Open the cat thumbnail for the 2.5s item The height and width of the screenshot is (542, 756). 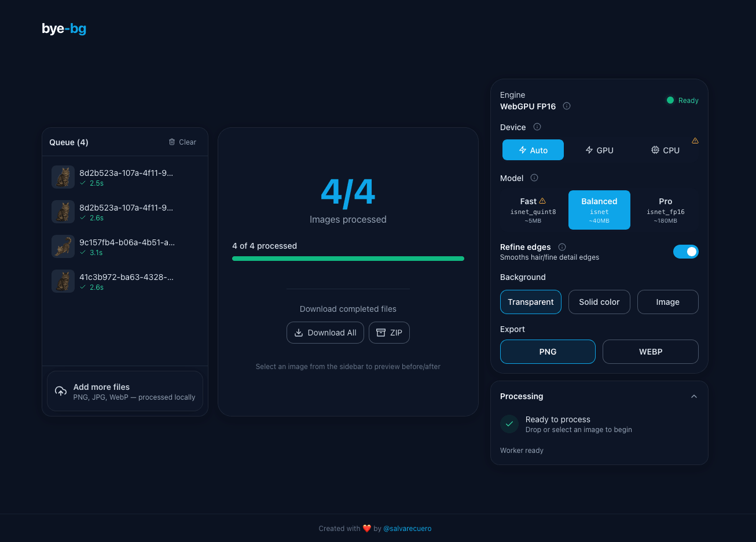click(63, 177)
